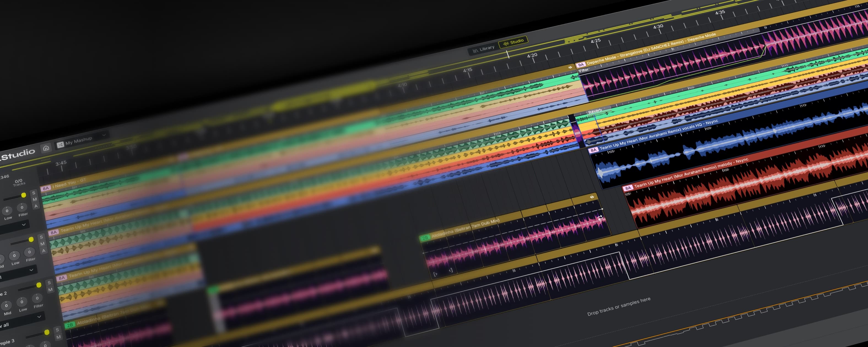This screenshot has height=347, width=868.
Task: Click the 9A key badge on Depeche Mode track
Action: (581, 65)
